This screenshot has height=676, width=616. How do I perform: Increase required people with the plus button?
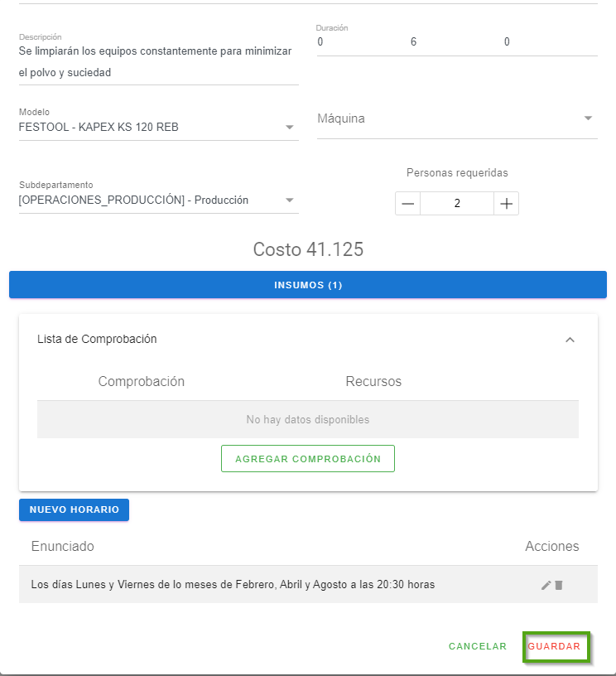pyautogui.click(x=507, y=204)
